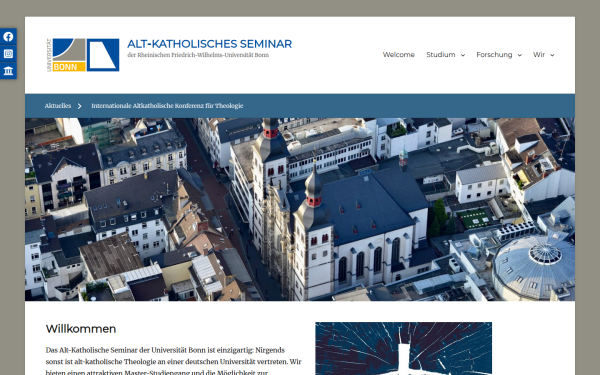Open the Studium menu item

[x=441, y=55]
